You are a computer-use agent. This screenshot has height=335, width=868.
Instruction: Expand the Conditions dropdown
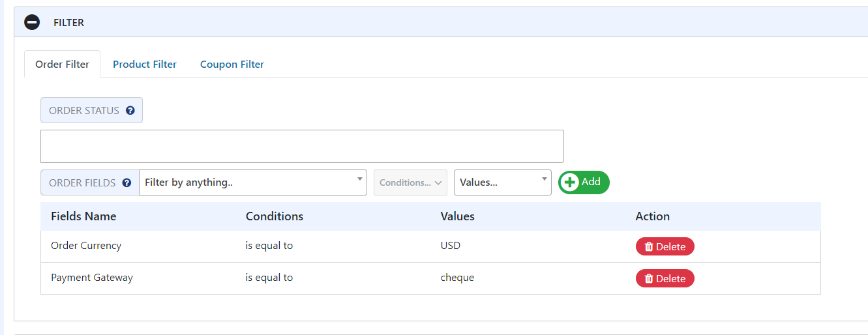pos(410,182)
